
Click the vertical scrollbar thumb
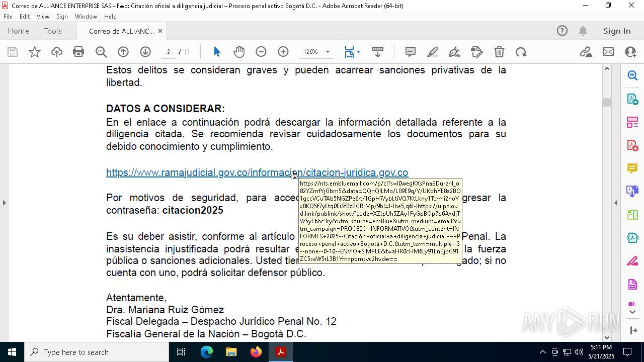607,102
